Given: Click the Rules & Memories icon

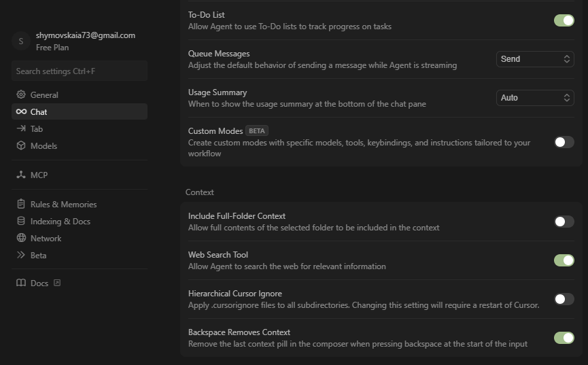Looking at the screenshot, I should pyautogui.click(x=21, y=205).
